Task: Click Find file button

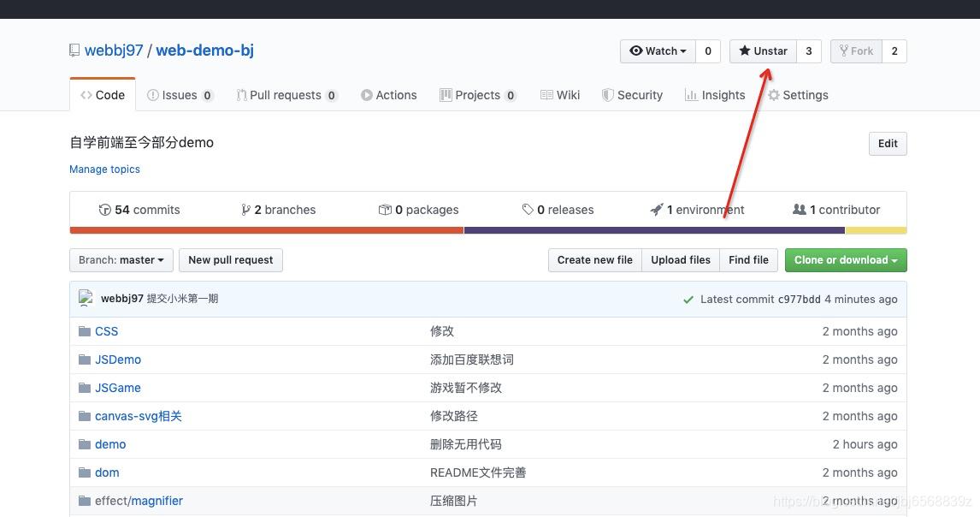Action: (749, 259)
